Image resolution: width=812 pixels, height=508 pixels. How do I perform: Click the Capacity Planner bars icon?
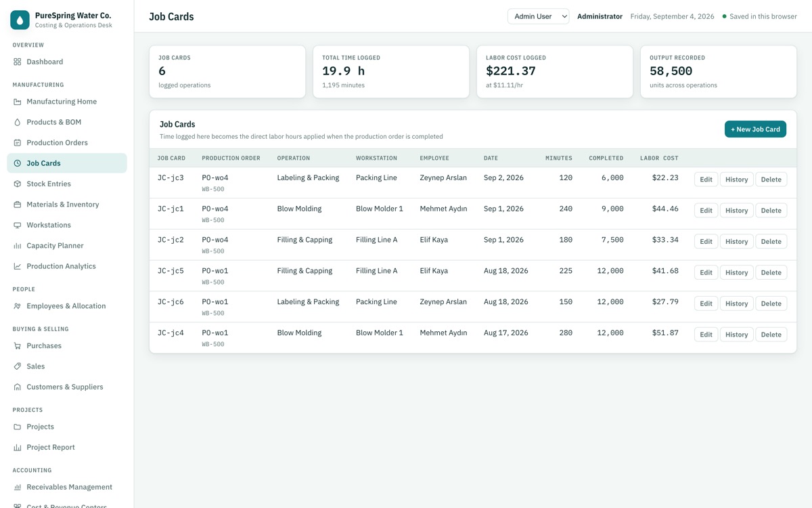click(x=18, y=246)
